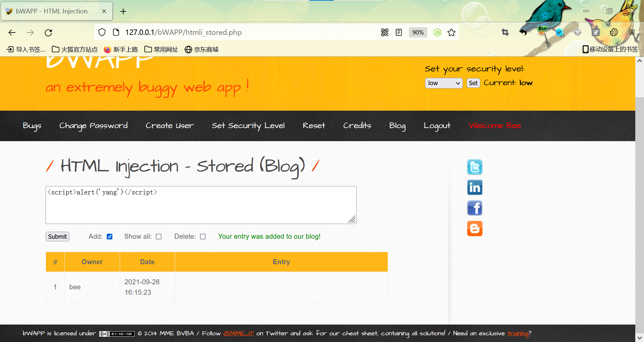
Task: Log out via Logout link
Action: click(x=437, y=126)
